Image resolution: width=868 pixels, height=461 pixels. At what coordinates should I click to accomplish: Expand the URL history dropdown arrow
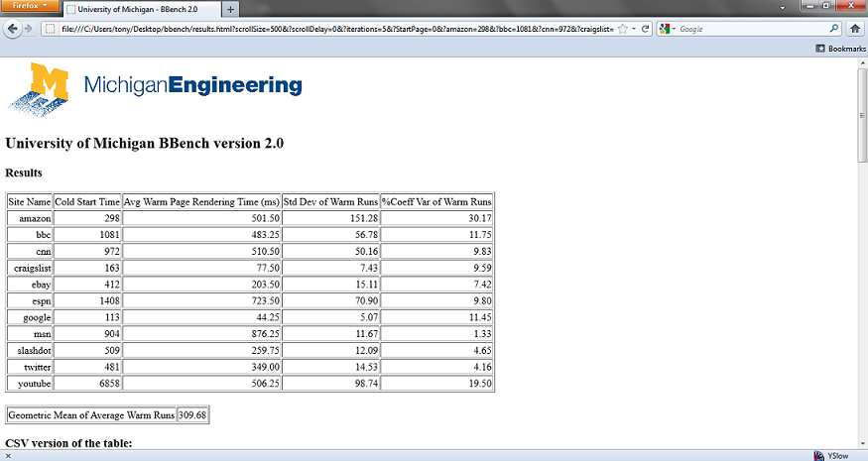click(x=634, y=29)
